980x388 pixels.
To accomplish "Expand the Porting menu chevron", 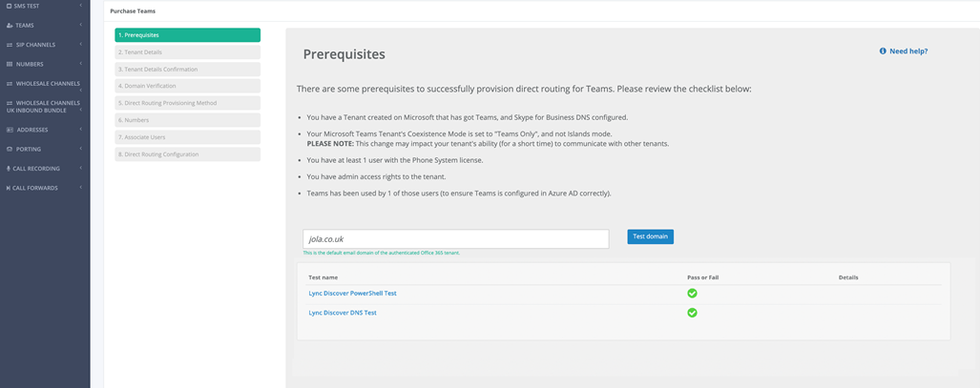I will [x=81, y=149].
